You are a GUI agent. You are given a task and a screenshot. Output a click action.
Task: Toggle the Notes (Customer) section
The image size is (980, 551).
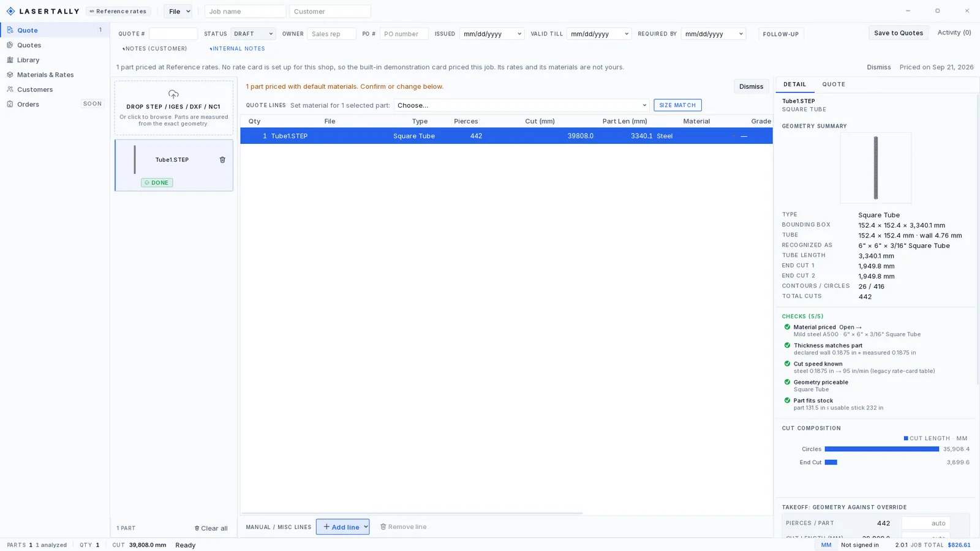coord(154,48)
